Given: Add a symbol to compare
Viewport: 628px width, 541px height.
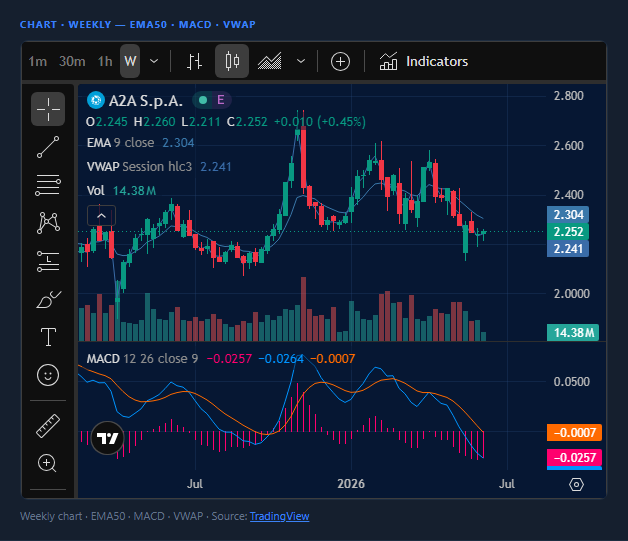Looking at the screenshot, I should pos(340,62).
